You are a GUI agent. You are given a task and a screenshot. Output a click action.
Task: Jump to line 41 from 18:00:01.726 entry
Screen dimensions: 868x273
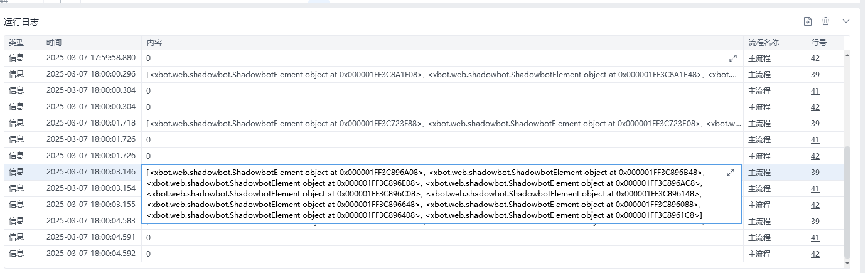[x=815, y=140]
